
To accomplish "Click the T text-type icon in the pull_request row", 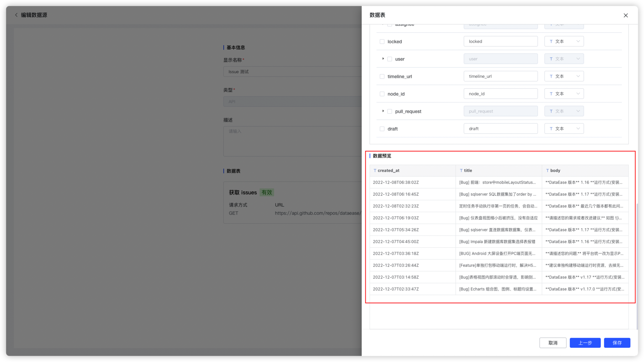I will tap(551, 111).
